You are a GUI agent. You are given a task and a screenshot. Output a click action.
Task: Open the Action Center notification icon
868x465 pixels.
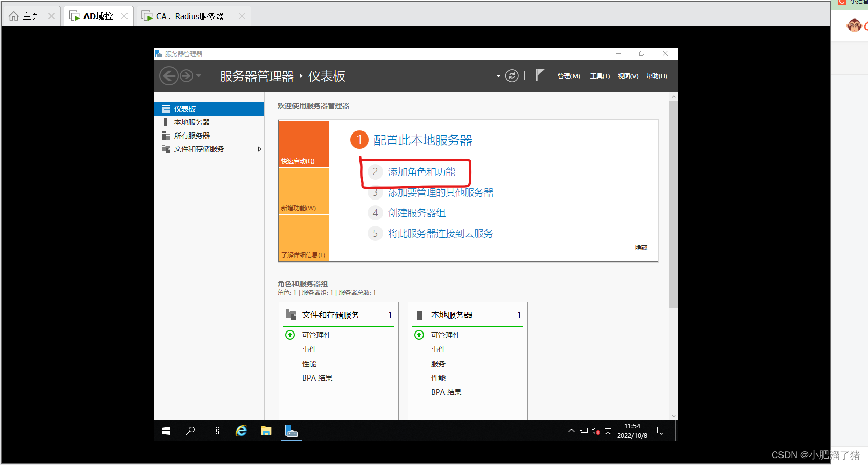point(661,431)
